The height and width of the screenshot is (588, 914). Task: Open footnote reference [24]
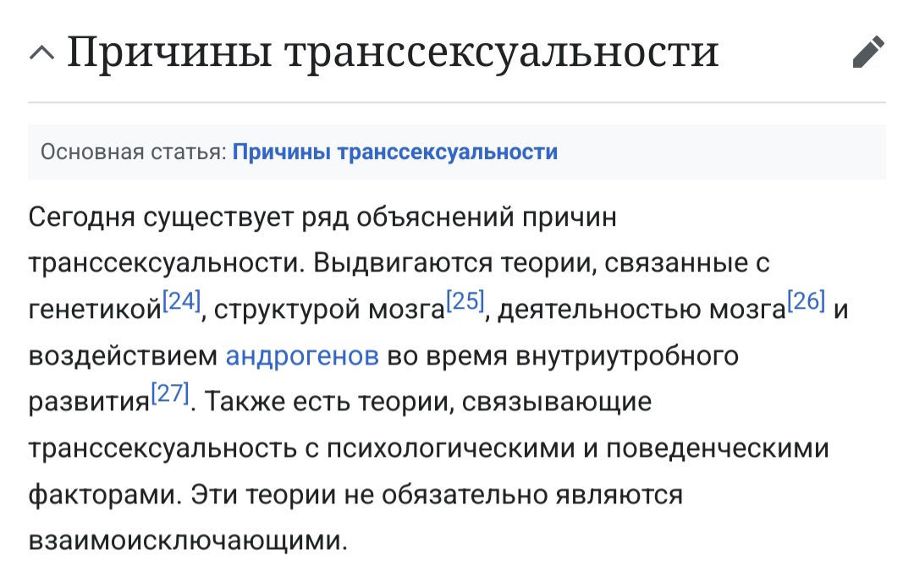pyautogui.click(x=181, y=301)
